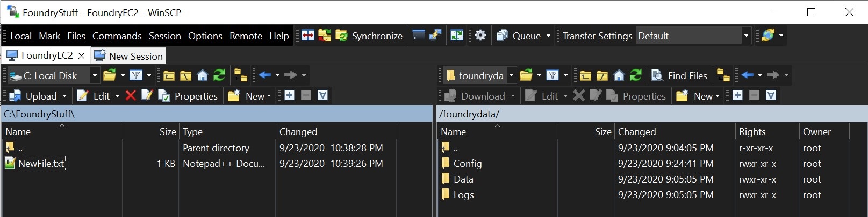Open the console terminal icon
Viewport: 868px width, 217px height.
[418, 36]
